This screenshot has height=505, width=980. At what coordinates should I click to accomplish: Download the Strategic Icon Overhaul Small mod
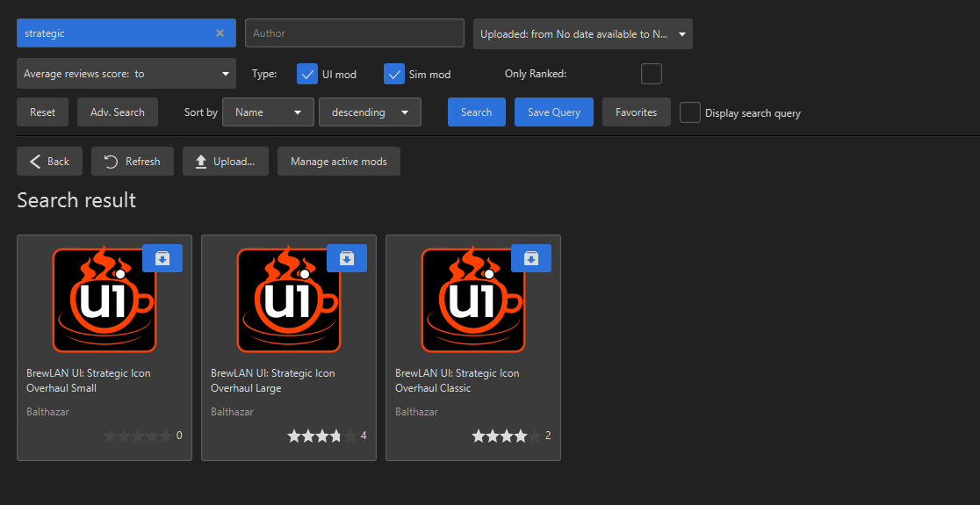(x=162, y=258)
